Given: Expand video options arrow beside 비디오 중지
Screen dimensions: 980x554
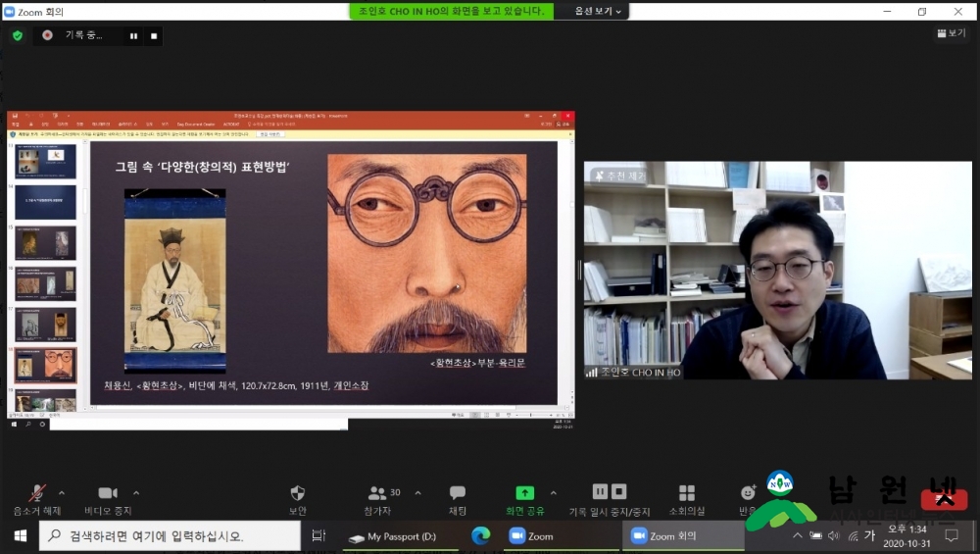Looking at the screenshot, I should (x=136, y=493).
